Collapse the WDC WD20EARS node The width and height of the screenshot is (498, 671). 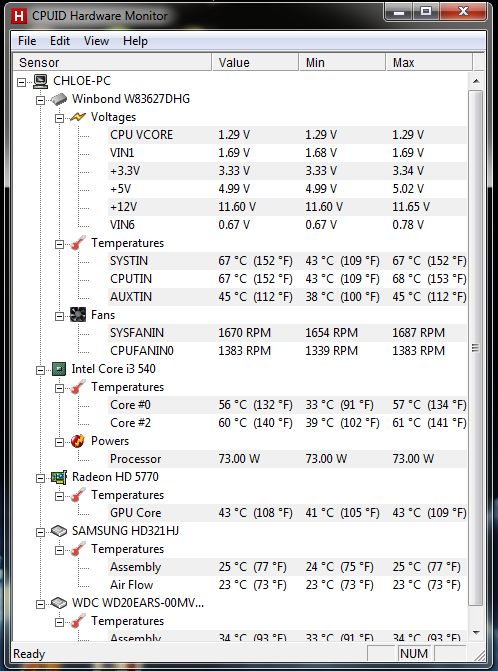(x=40, y=604)
